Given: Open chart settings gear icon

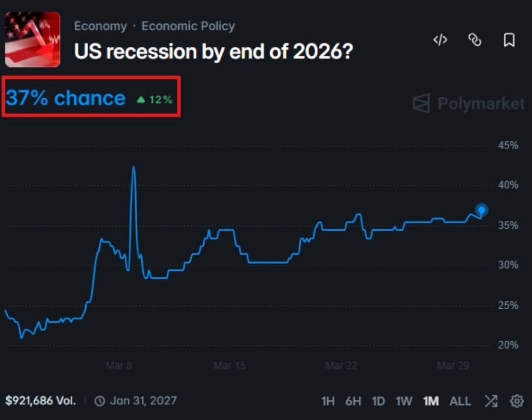Looking at the screenshot, I should pyautogui.click(x=516, y=401).
